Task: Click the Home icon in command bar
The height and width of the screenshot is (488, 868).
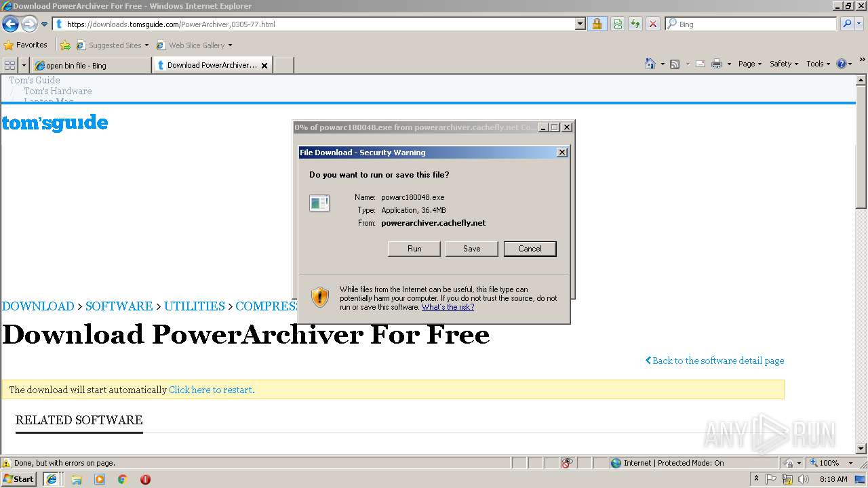Action: click(x=650, y=64)
